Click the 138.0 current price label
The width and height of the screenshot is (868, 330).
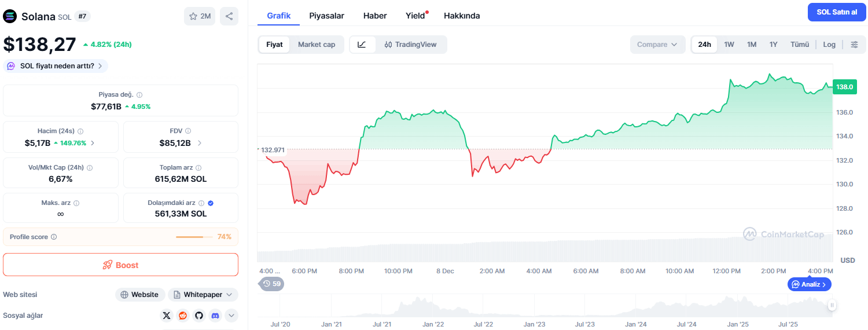[x=845, y=87]
